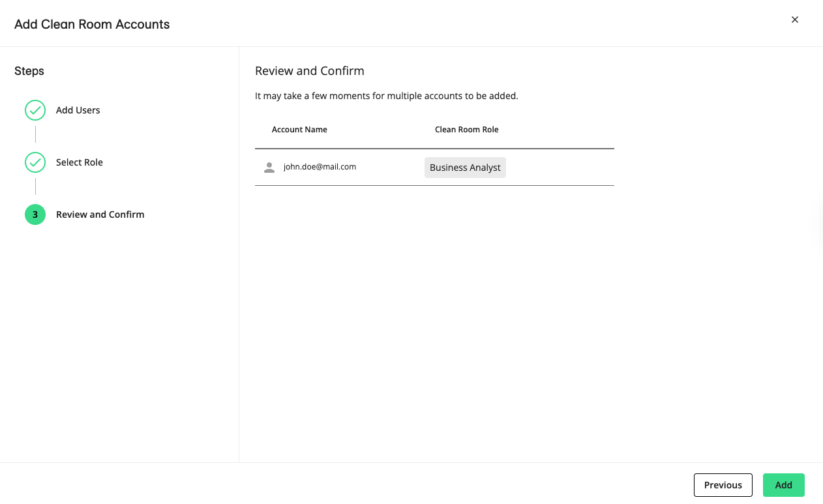The width and height of the screenshot is (823, 504).
Task: Click the Review and Confirm panel heading
Action: pos(309,71)
